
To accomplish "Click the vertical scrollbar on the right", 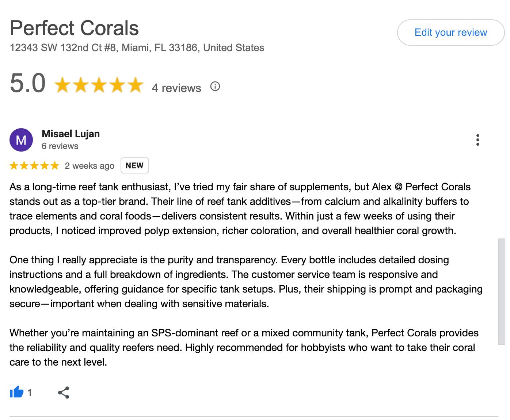I will 501,291.
